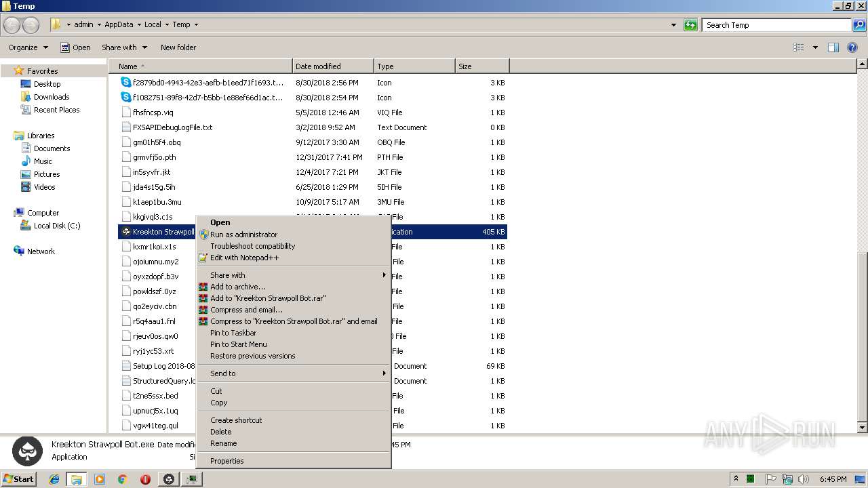Select Network in navigation pane
Screen dimensions: 868x488
click(41, 251)
